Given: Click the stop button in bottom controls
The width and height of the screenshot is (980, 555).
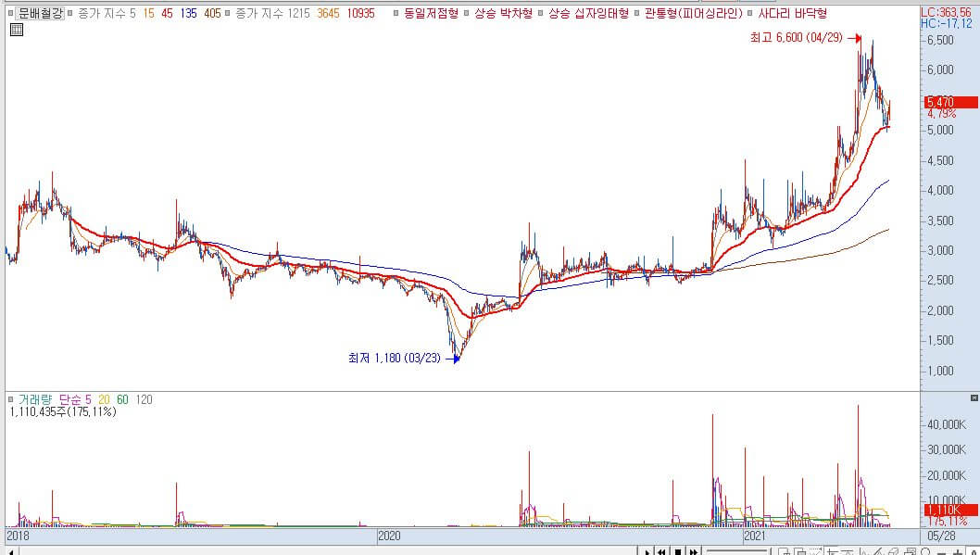Looking at the screenshot, I should pyautogui.click(x=678, y=550).
